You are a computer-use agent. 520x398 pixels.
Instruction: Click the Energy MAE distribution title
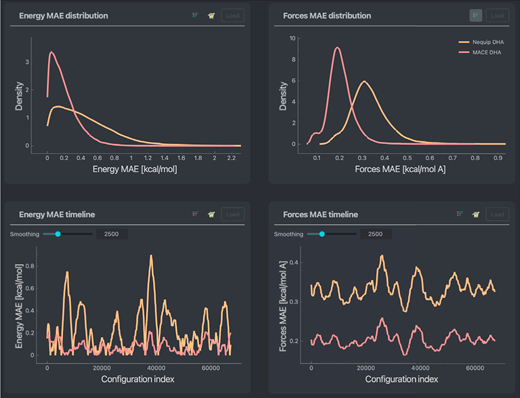[x=63, y=16]
